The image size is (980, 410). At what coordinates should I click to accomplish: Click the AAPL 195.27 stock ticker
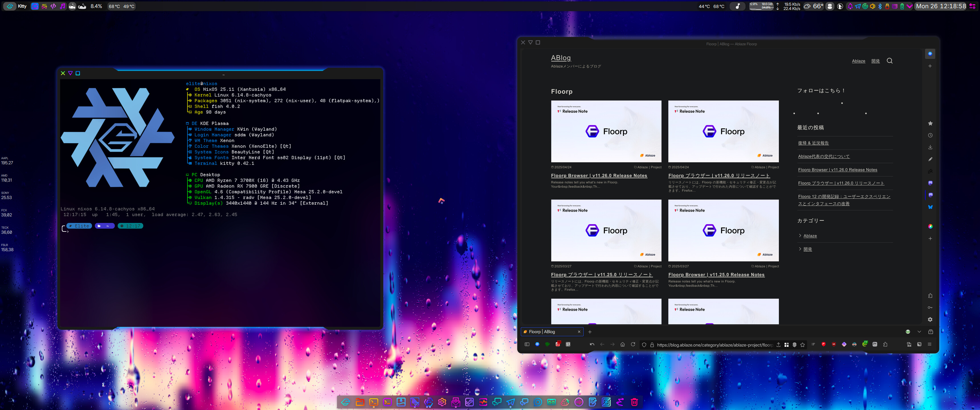tap(7, 161)
